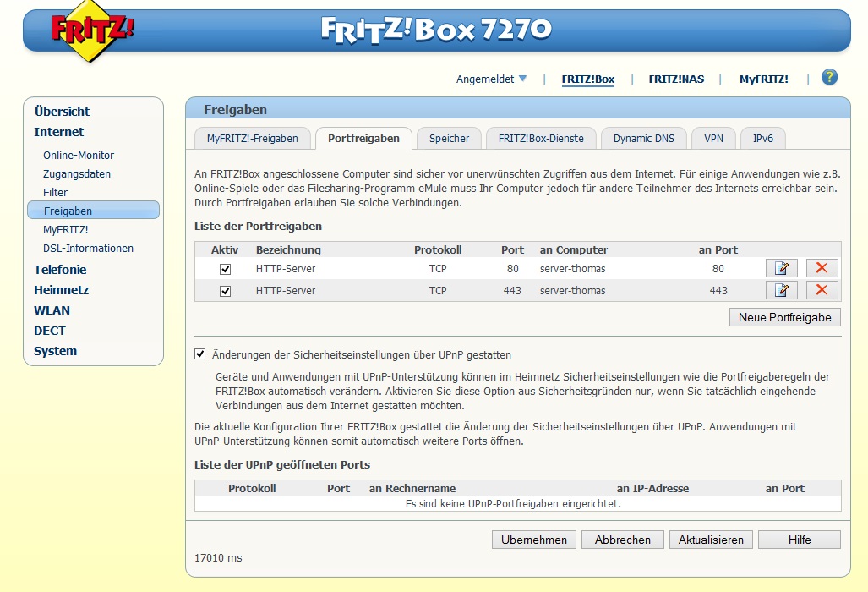868x592 pixels.
Task: Open the MyFRITZ! header link
Action: 764,79
